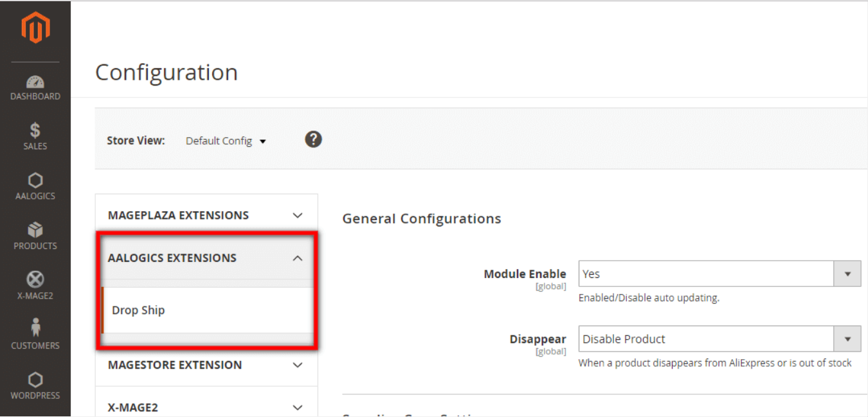Click the Configuration page title
This screenshot has height=417, width=868.
pos(167,72)
